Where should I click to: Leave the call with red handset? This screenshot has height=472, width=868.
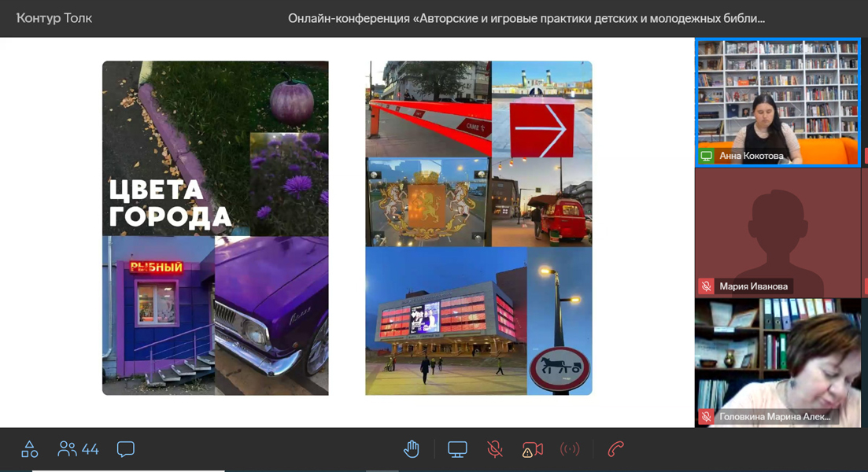[616, 449]
